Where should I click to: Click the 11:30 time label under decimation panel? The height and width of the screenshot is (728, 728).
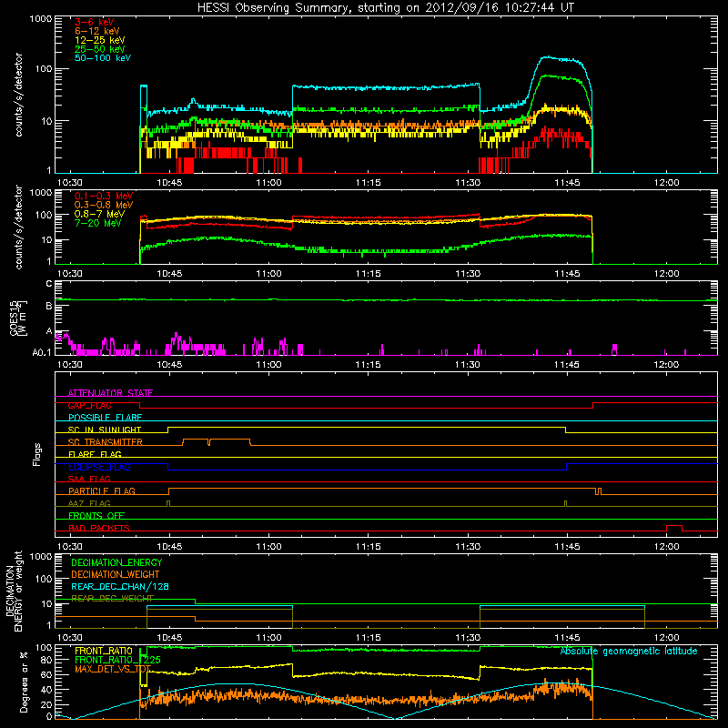click(x=468, y=638)
